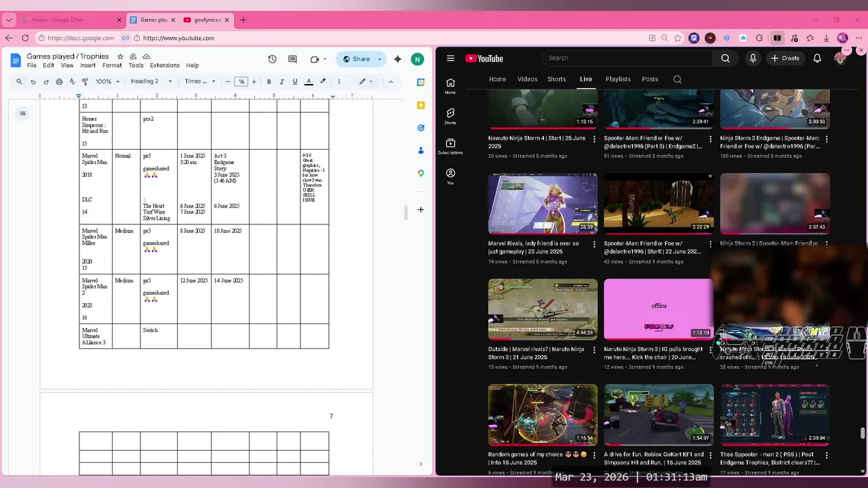
Task: Click the cloud document status icon
Action: [x=146, y=57]
